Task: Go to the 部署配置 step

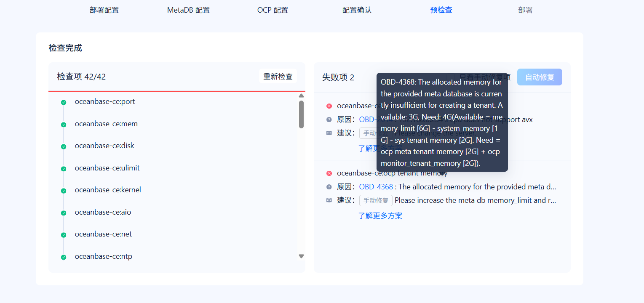Action: pyautogui.click(x=104, y=10)
